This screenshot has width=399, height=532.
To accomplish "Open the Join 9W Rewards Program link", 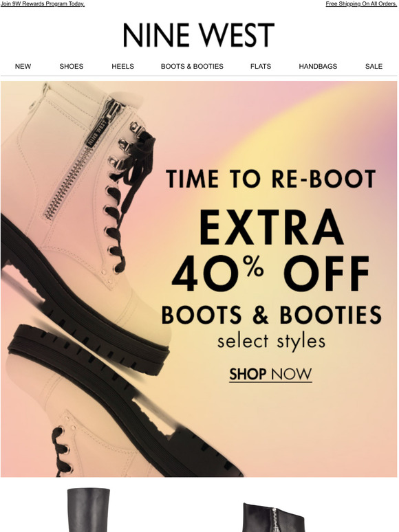I will pyautogui.click(x=43, y=4).
